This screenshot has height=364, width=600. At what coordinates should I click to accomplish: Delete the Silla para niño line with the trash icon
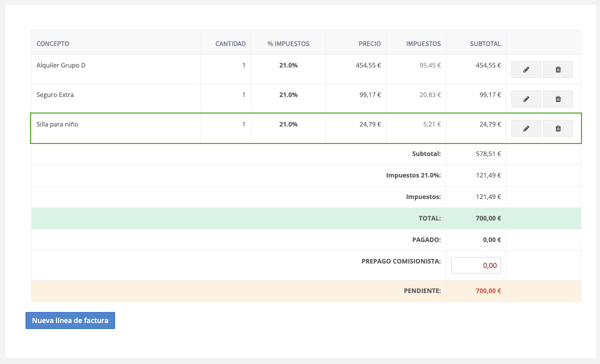point(558,128)
